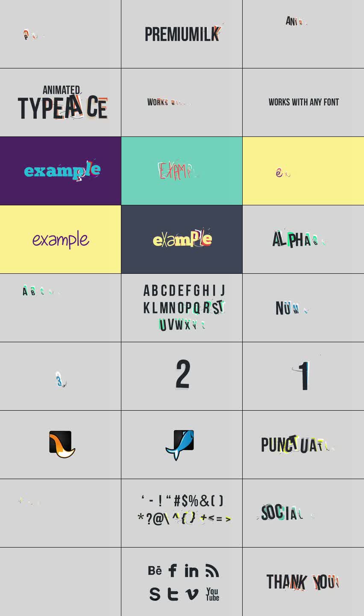The height and width of the screenshot is (616, 364).
Task: Click the Behance Bē social icon
Action: coord(155,571)
